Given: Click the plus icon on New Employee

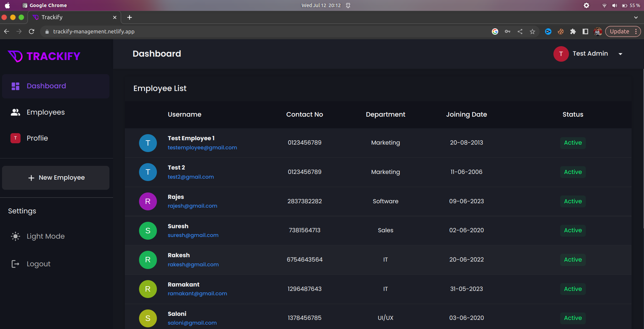Looking at the screenshot, I should pos(31,178).
